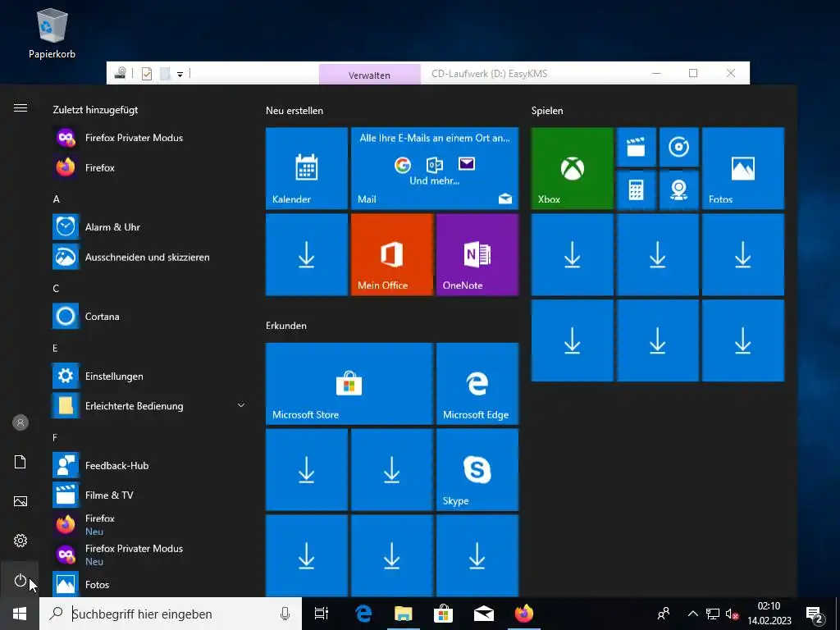Open the Kalender tile
840x630 pixels.
(307, 168)
